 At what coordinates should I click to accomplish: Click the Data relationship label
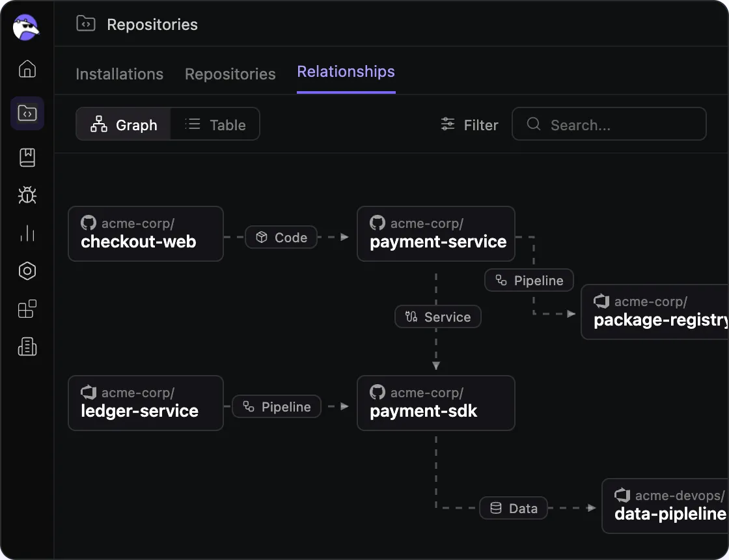(x=514, y=508)
